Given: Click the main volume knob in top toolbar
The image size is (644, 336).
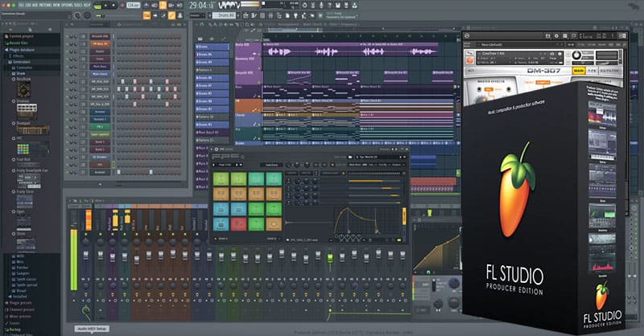Looking at the screenshot, I should tap(77, 15).
